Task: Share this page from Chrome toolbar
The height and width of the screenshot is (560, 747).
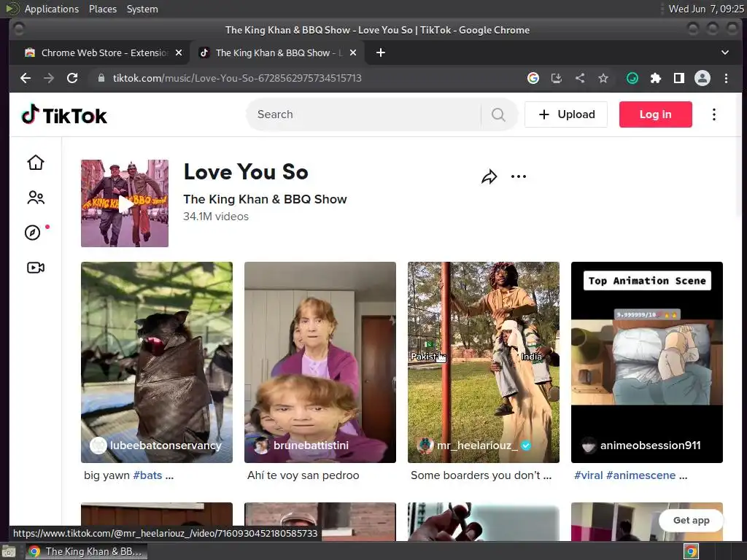Action: (x=580, y=78)
